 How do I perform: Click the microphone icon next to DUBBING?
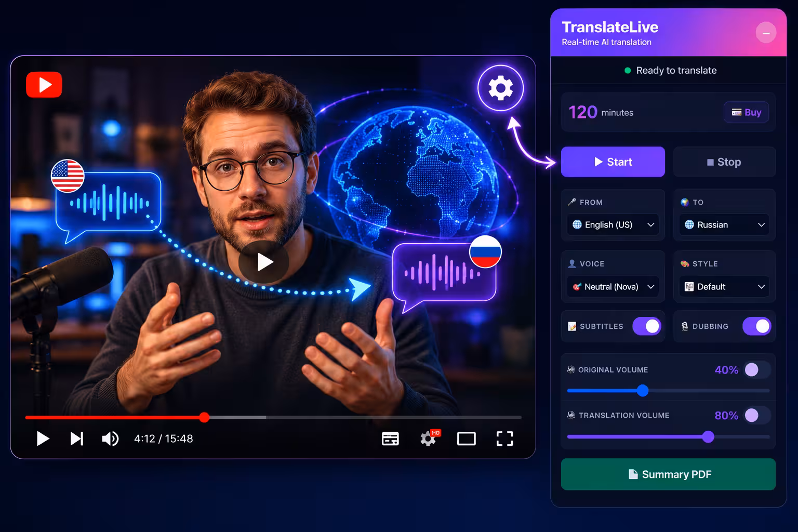tap(685, 326)
